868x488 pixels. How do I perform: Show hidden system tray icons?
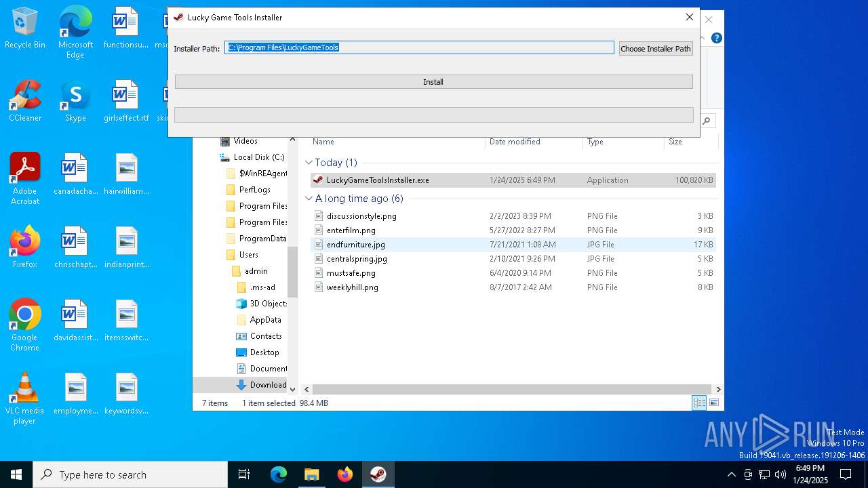pyautogui.click(x=731, y=474)
